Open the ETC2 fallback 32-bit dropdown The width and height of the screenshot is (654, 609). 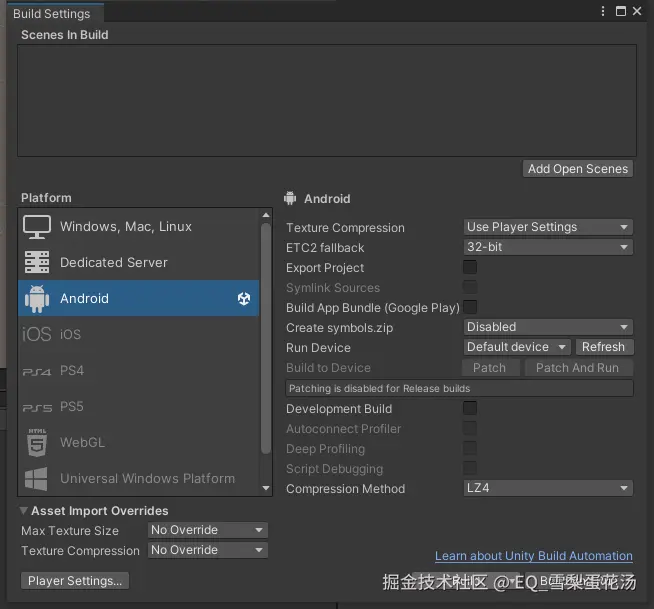pos(548,247)
